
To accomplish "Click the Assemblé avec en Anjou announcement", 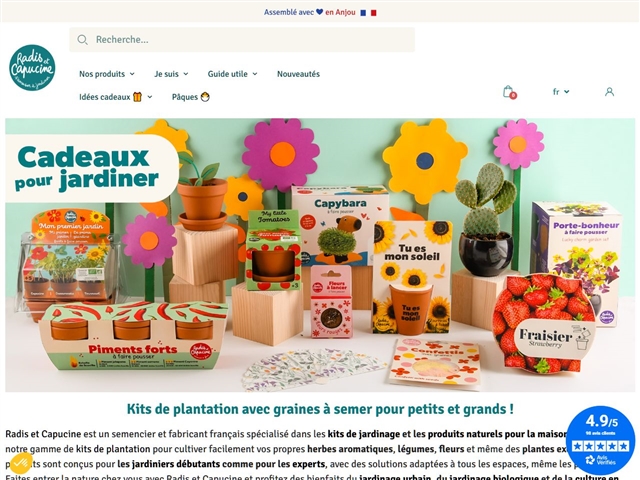I will tap(320, 12).
